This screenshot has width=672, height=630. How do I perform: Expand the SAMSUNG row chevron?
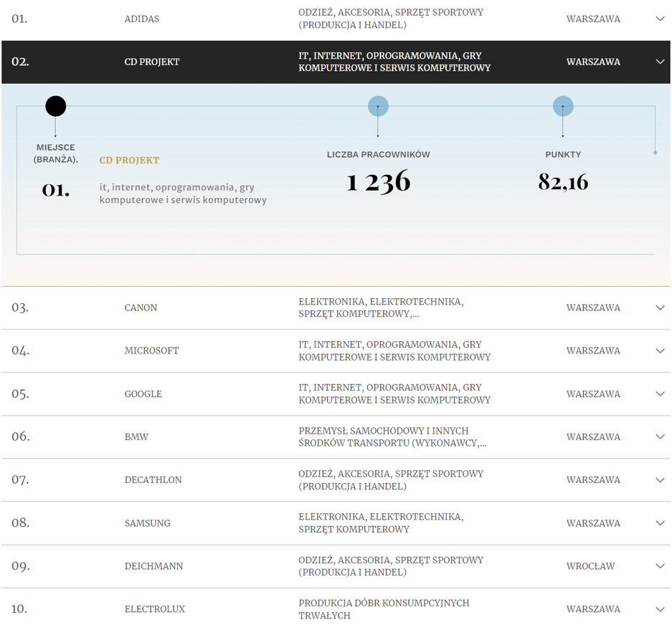pyautogui.click(x=660, y=523)
